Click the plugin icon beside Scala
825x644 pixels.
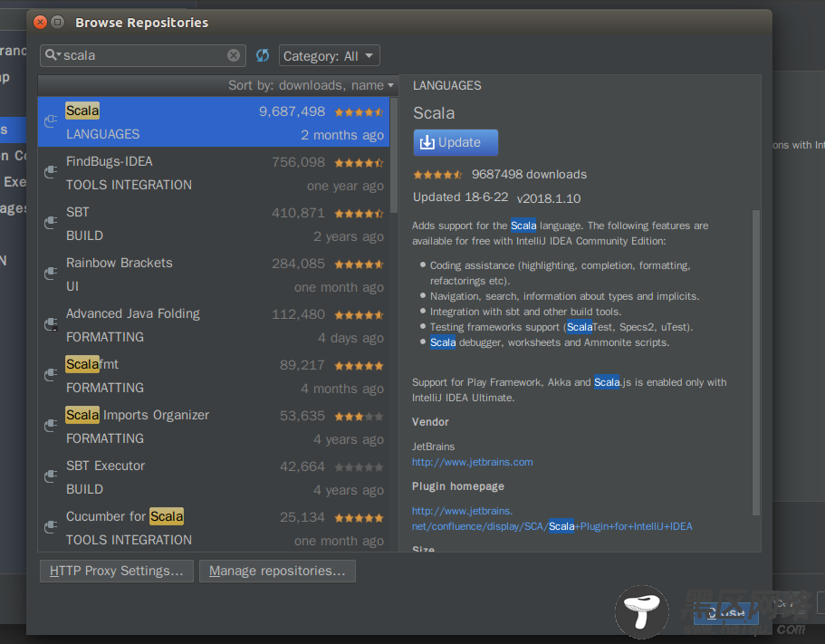coord(51,121)
